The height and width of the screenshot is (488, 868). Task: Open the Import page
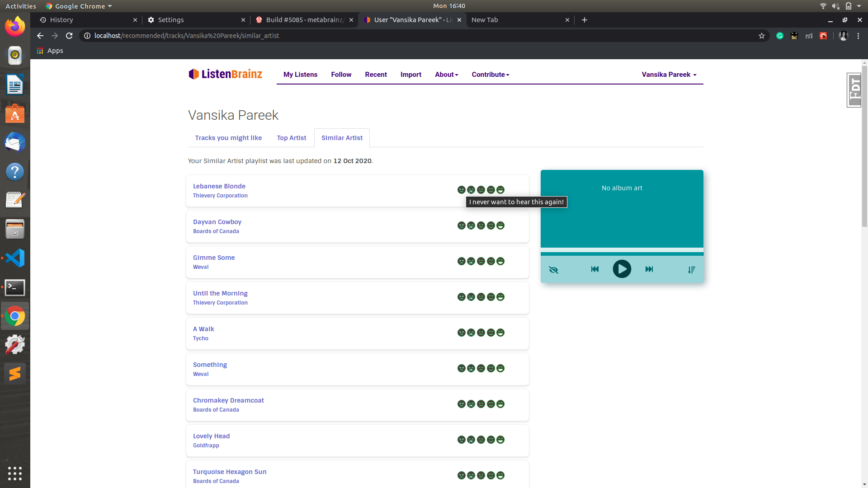pos(410,75)
